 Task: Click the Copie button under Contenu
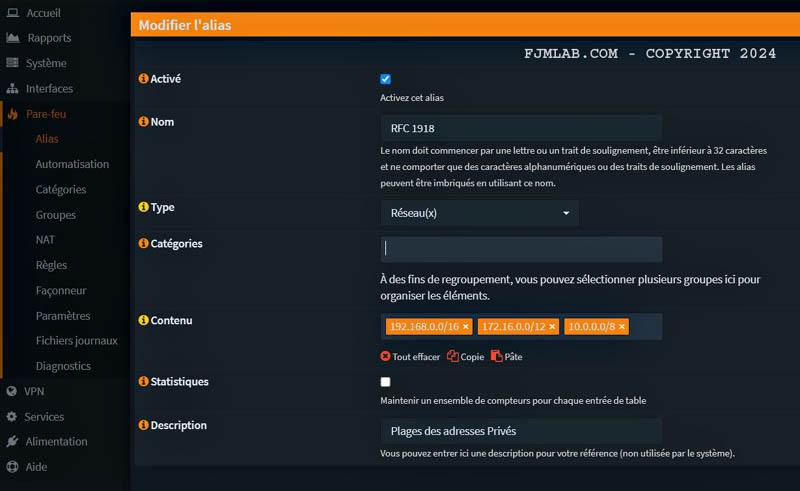[x=466, y=357]
